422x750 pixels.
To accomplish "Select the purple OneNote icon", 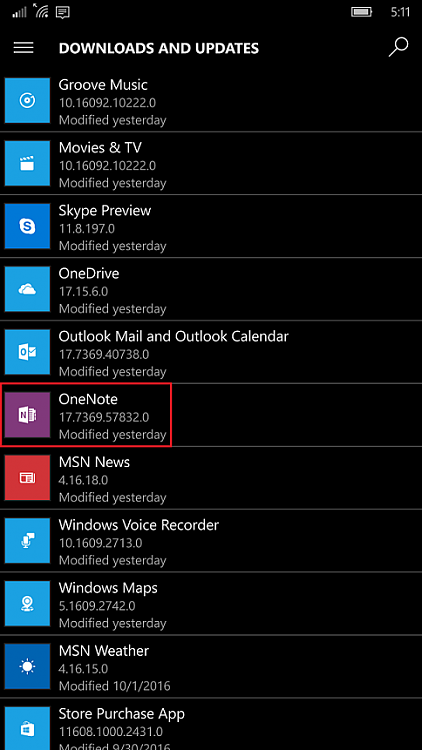I will pos(27,415).
